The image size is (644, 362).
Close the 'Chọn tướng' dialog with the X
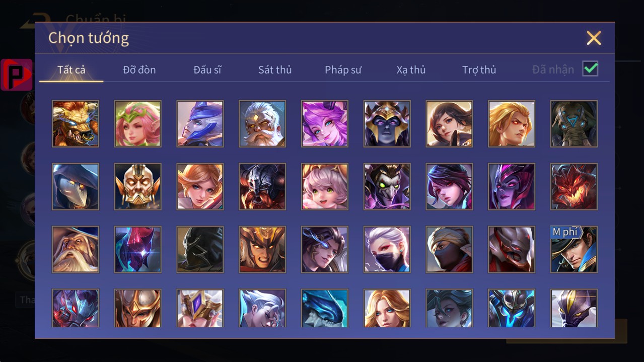click(594, 38)
